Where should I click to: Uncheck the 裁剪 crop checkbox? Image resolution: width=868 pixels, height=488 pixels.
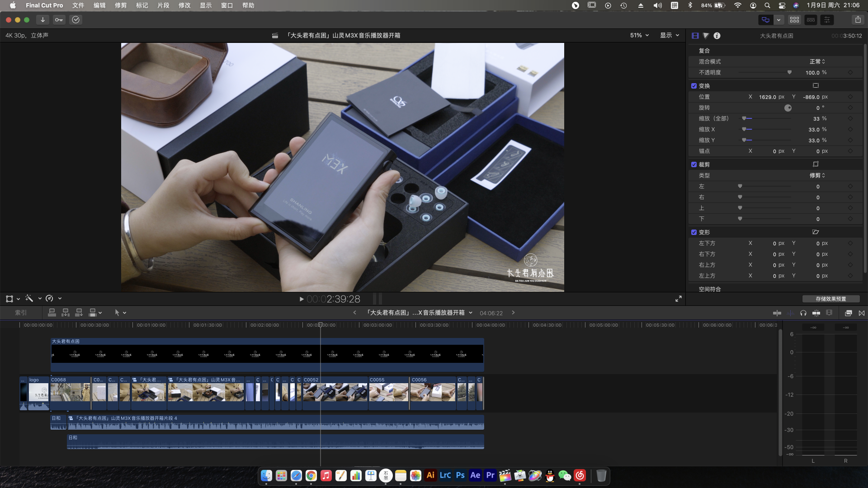click(694, 164)
